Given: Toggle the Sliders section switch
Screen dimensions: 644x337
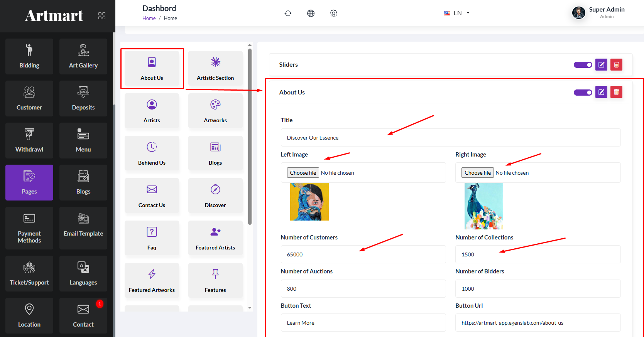Looking at the screenshot, I should pos(583,65).
